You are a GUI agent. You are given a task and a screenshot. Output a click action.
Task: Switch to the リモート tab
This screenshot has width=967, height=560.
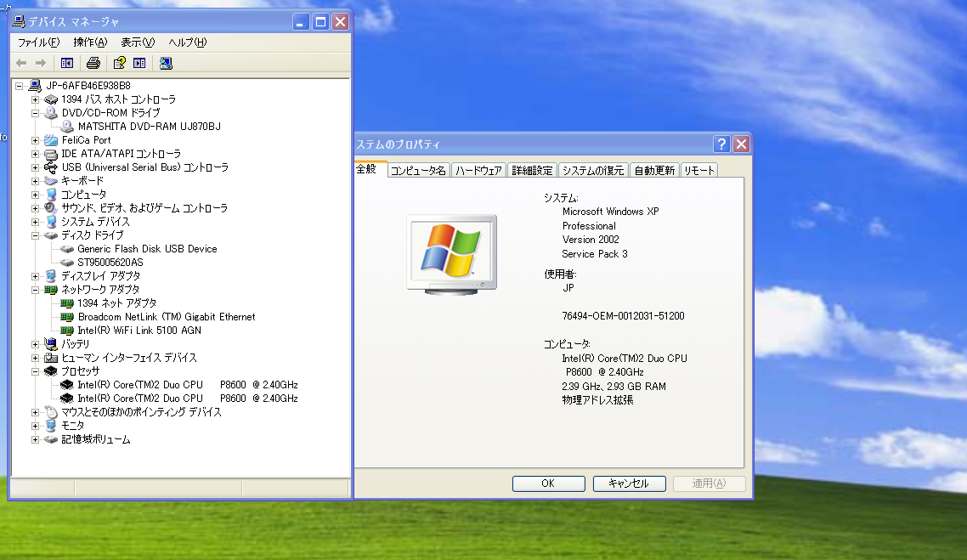tap(698, 171)
